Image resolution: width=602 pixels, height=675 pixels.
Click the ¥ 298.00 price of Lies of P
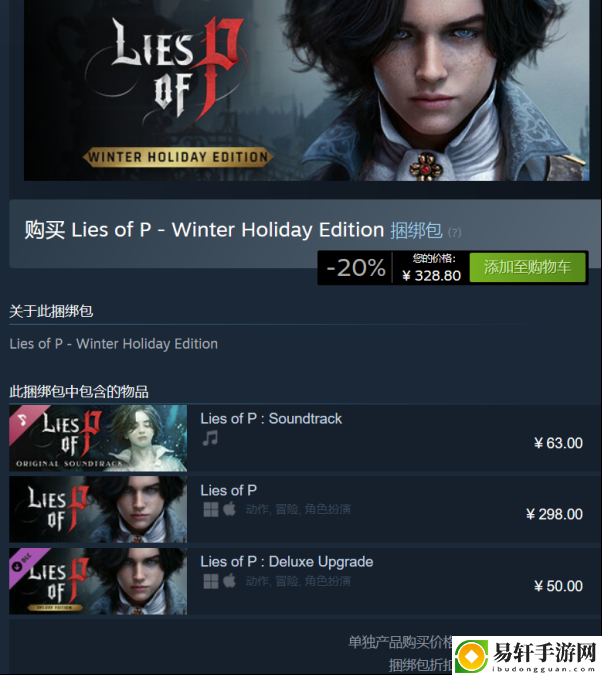(x=554, y=514)
